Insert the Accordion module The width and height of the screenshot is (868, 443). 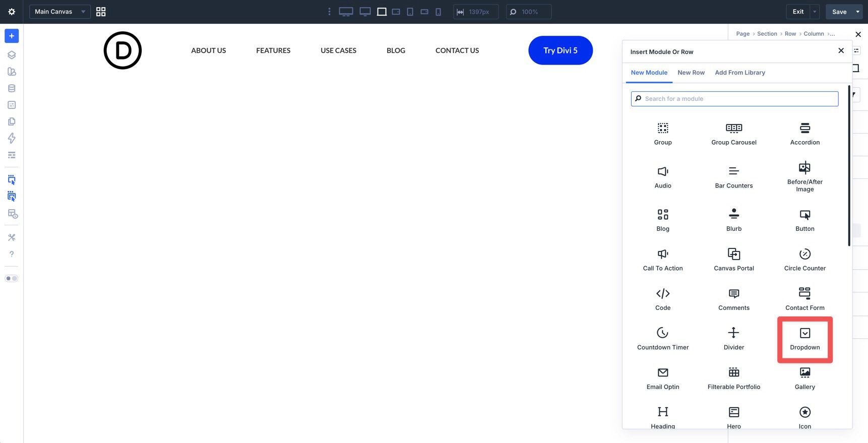pyautogui.click(x=805, y=134)
